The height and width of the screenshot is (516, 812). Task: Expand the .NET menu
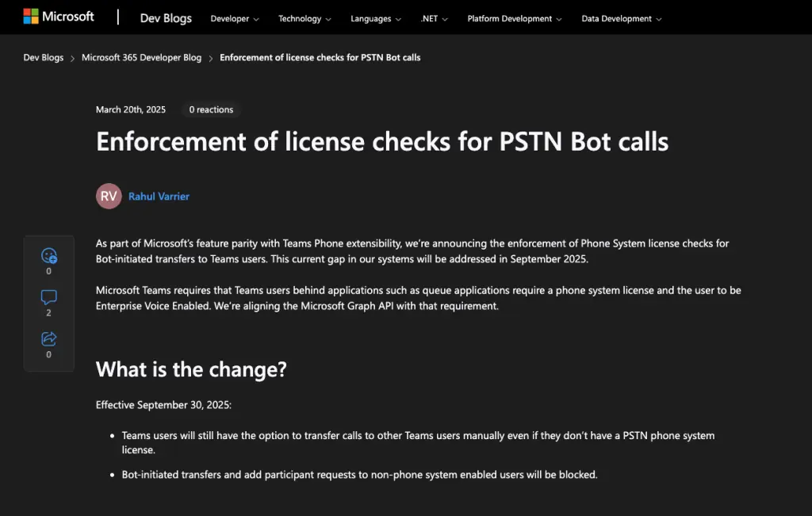point(434,19)
